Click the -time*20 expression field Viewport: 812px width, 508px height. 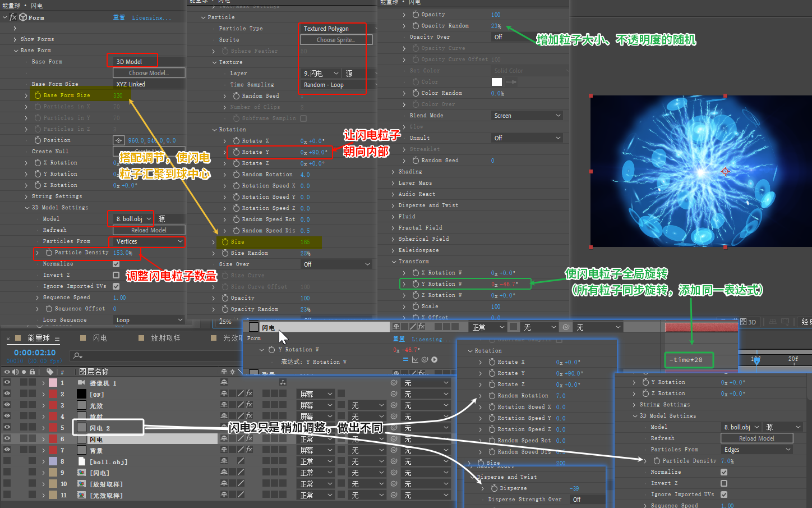coord(689,360)
